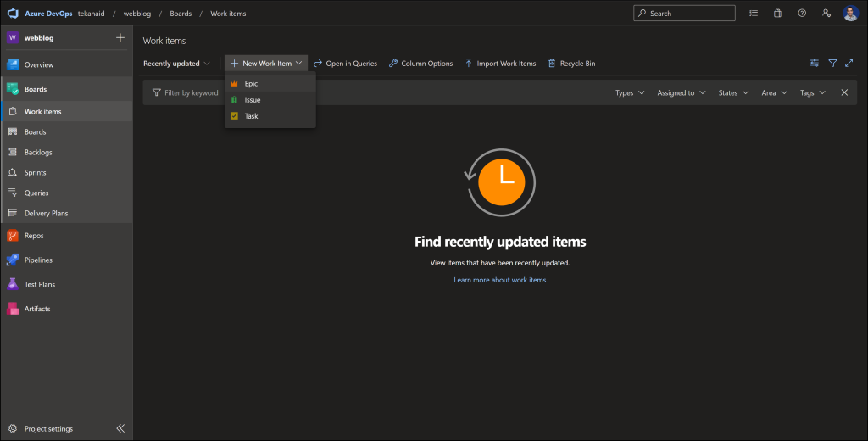Expand the Recently updated view dropdown

[x=176, y=64]
